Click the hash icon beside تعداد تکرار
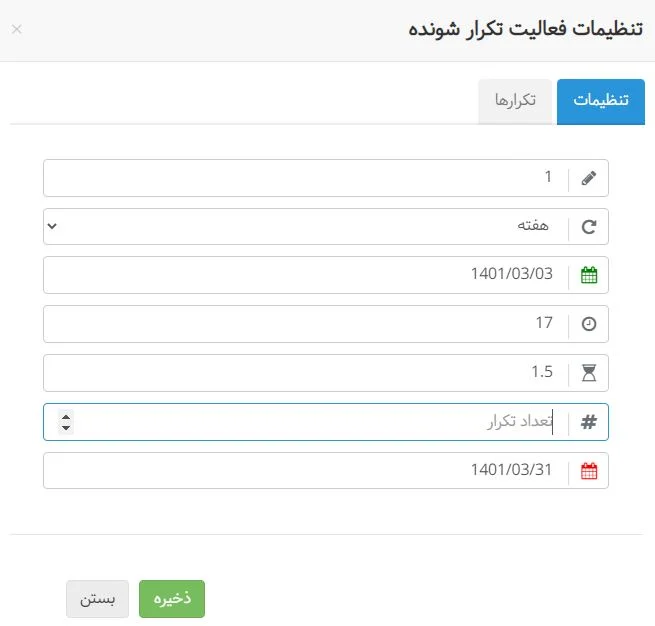The image size is (655, 626). [589, 422]
